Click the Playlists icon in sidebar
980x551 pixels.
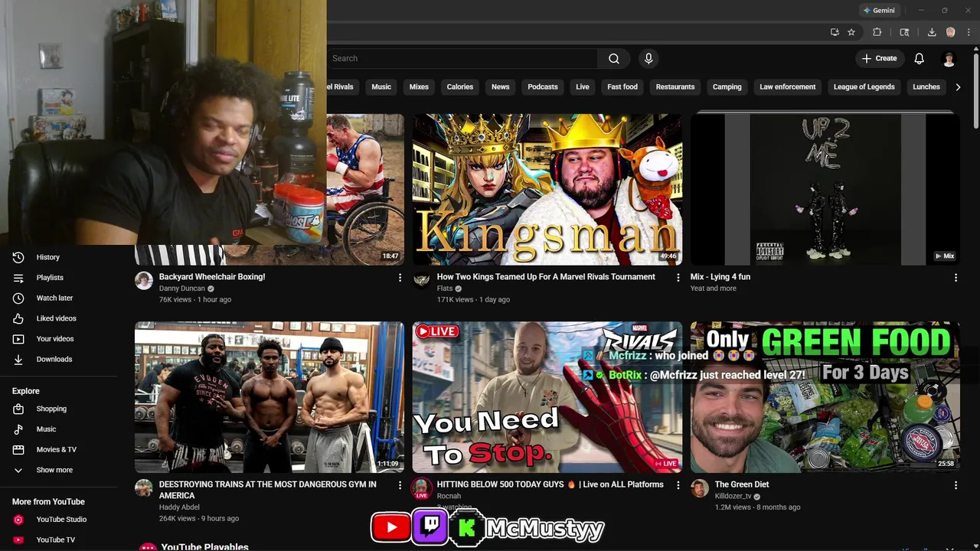click(x=18, y=278)
